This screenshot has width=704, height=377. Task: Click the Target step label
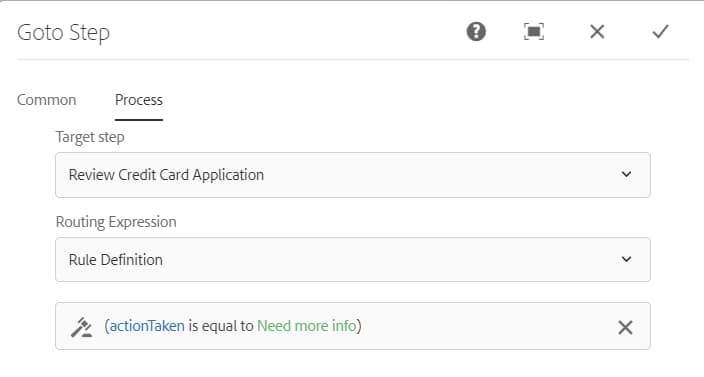click(x=90, y=137)
